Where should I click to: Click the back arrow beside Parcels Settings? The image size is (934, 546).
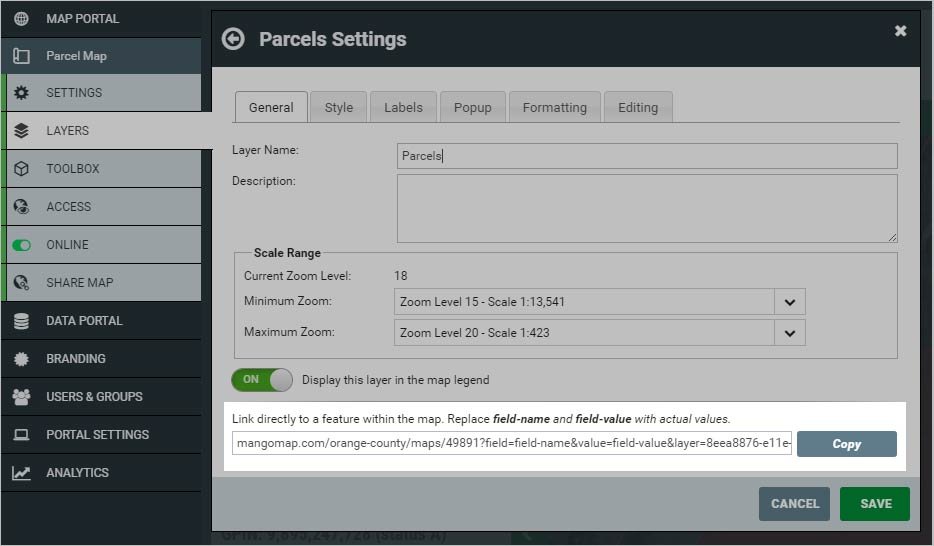233,39
